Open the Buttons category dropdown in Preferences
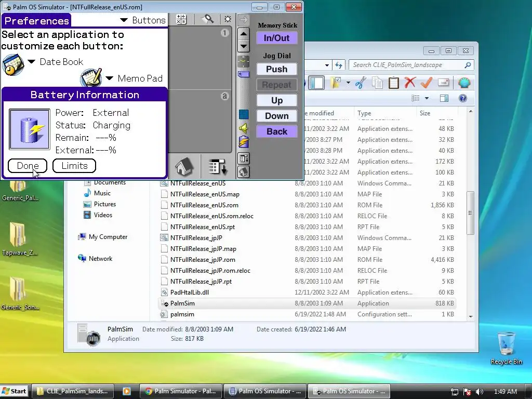 [143, 20]
